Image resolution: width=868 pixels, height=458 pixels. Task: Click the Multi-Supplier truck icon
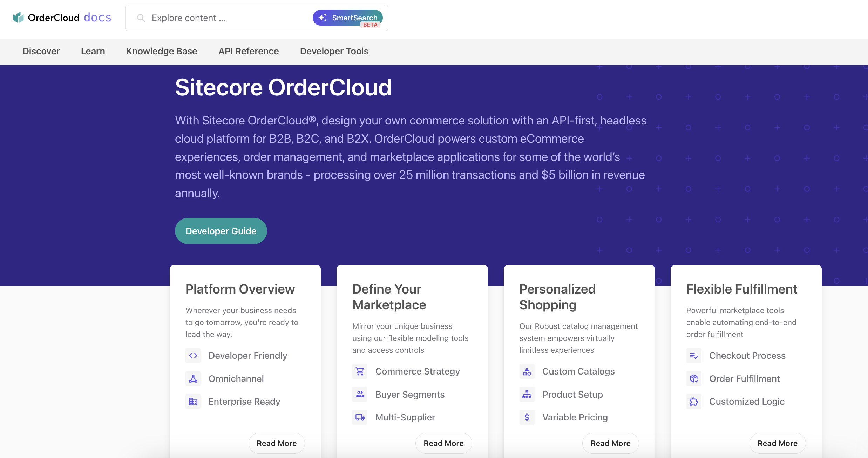tap(360, 417)
